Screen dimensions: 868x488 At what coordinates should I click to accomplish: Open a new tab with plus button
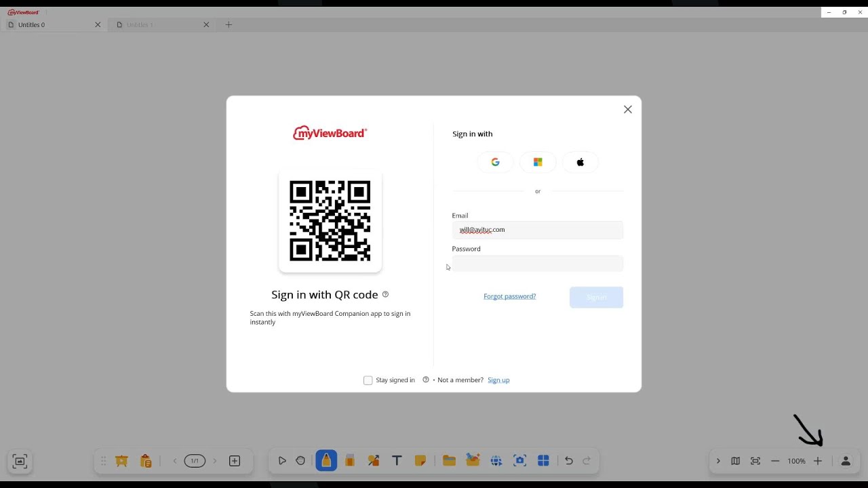229,25
